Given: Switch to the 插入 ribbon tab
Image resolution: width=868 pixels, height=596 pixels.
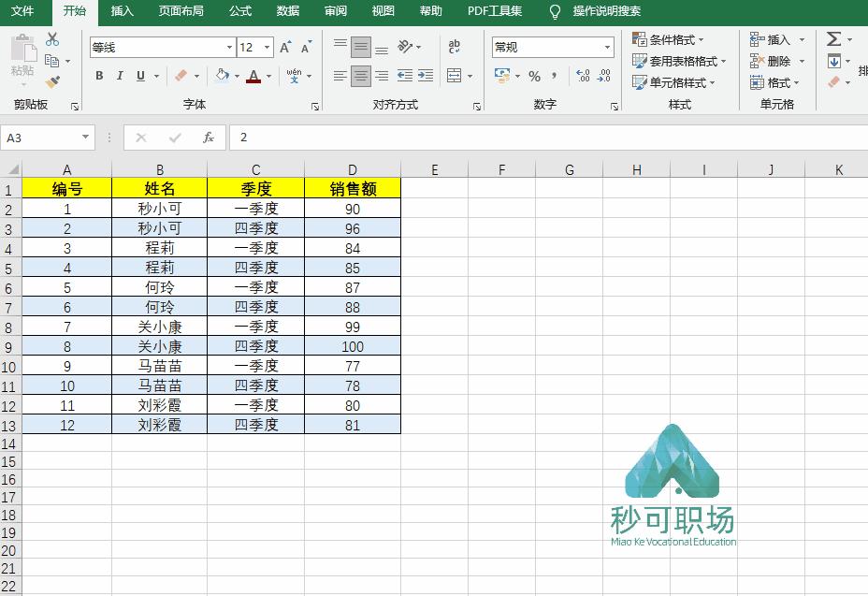Looking at the screenshot, I should point(123,12).
